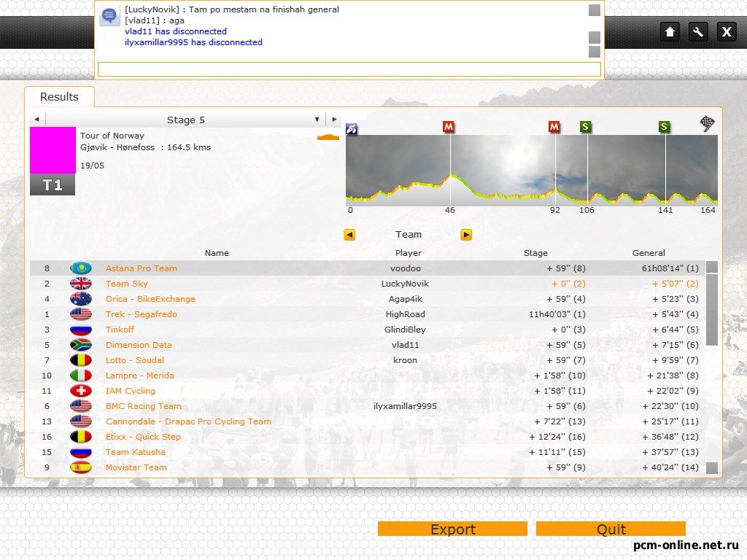Open Orica - BikeExchange team link

pyautogui.click(x=150, y=298)
